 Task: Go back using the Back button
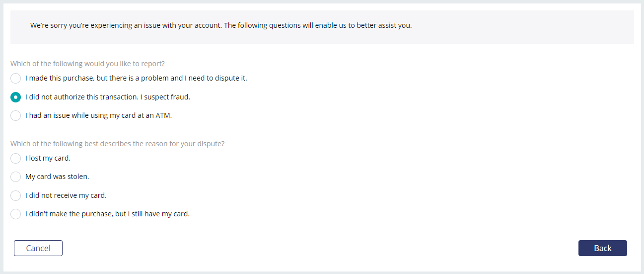[603, 248]
